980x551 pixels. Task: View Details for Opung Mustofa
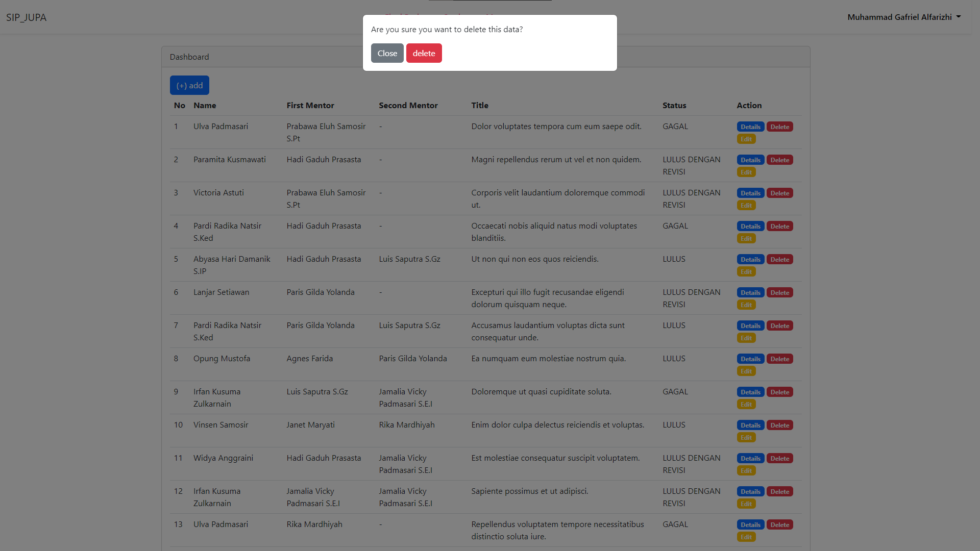[750, 358]
